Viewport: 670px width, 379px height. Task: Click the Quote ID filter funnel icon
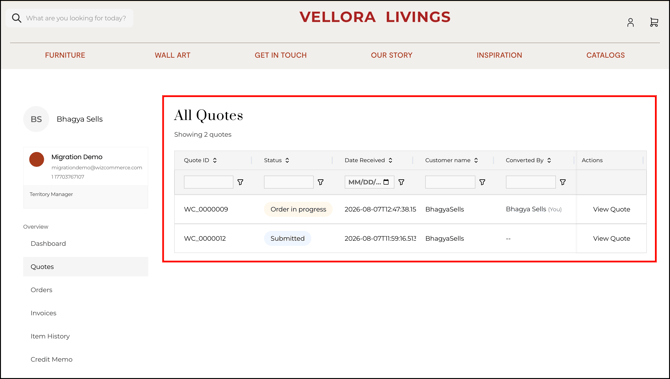click(241, 182)
